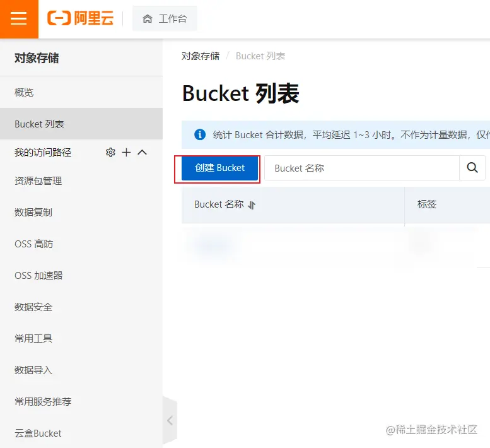The image size is (490, 448).
Task: Click the search magnifier icon
Action: coord(472,168)
